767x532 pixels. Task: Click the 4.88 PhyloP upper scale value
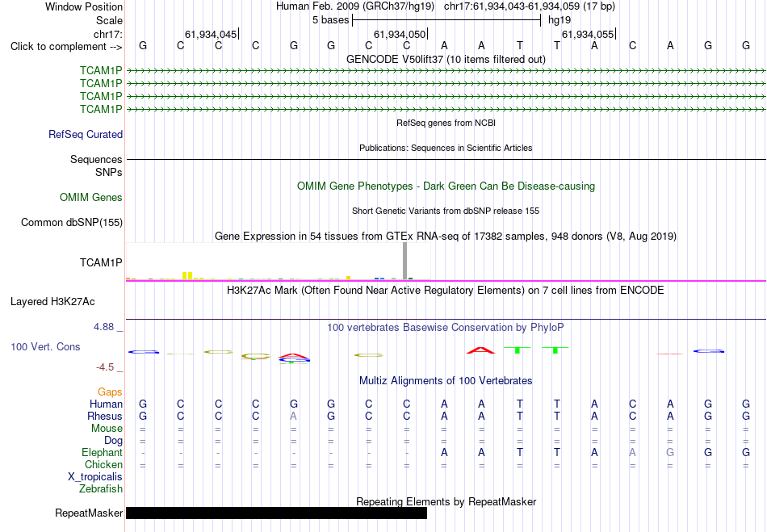(103, 327)
